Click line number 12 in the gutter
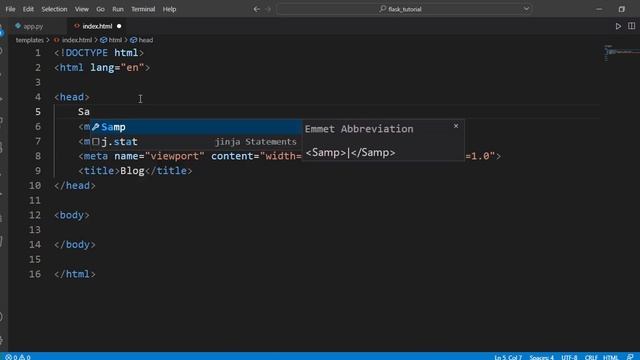Image resolution: width=640 pixels, height=360 pixels. tap(35, 215)
